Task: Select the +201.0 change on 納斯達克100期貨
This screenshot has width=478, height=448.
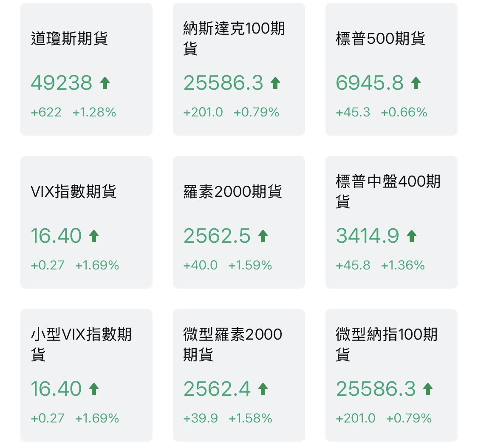Action: click(x=203, y=112)
